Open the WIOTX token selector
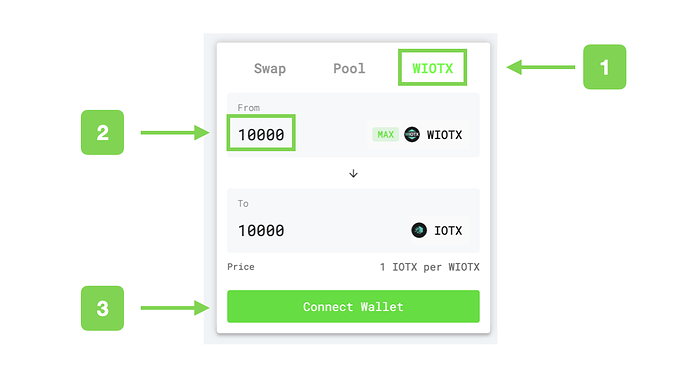690x390 pixels. point(433,134)
